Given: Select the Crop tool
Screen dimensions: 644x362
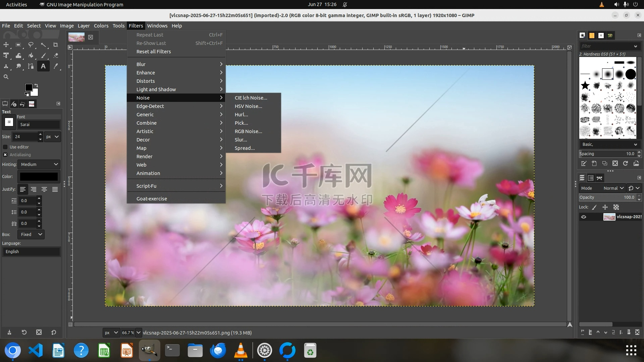Looking at the screenshot, I should [56, 45].
